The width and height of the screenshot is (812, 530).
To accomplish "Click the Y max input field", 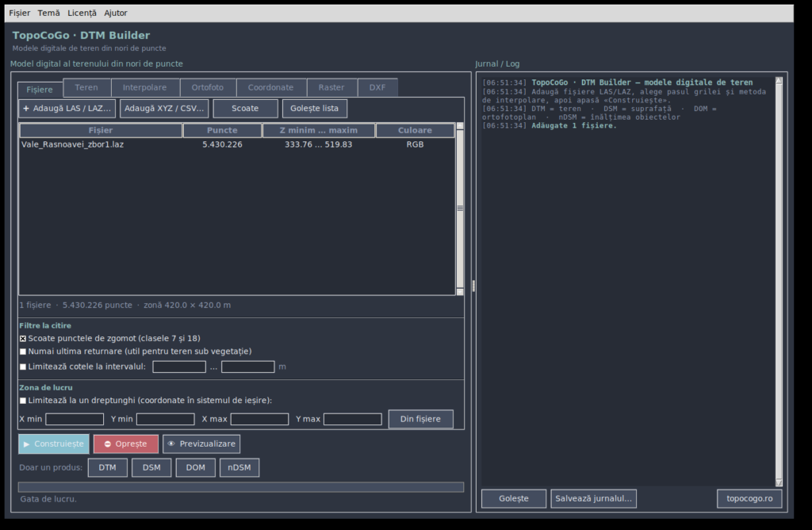I will point(353,419).
